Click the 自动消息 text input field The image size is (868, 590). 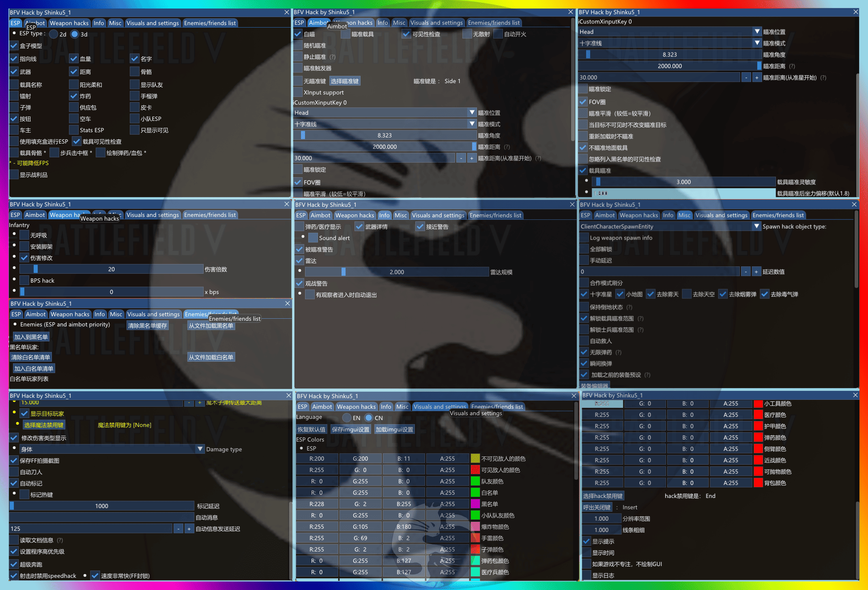101,517
